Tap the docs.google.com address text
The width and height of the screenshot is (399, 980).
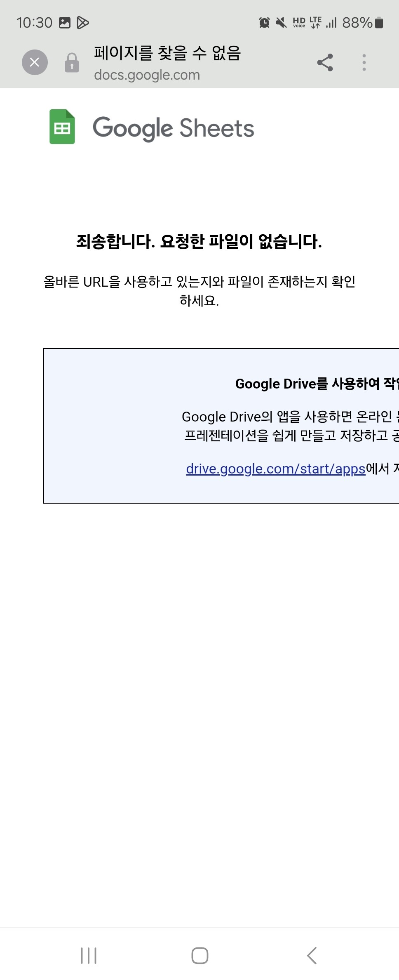(x=147, y=75)
